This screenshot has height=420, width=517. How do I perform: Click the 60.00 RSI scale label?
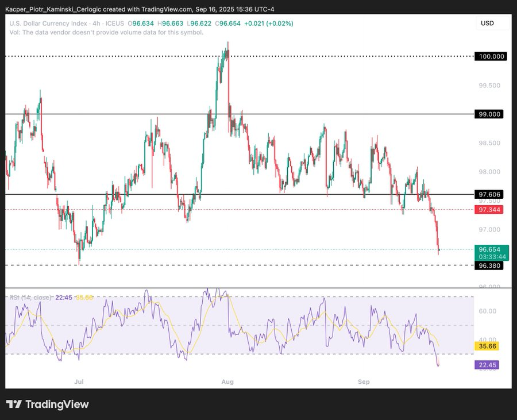coord(487,311)
